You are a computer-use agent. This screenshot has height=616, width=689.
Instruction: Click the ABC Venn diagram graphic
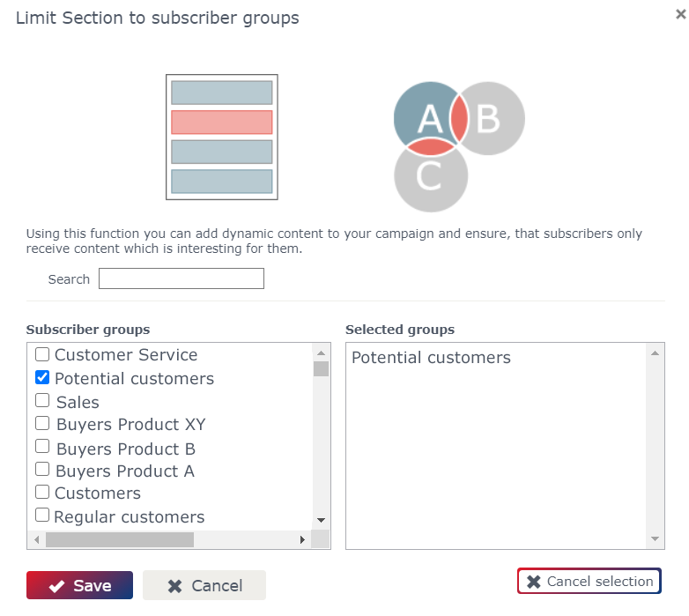pos(459,147)
